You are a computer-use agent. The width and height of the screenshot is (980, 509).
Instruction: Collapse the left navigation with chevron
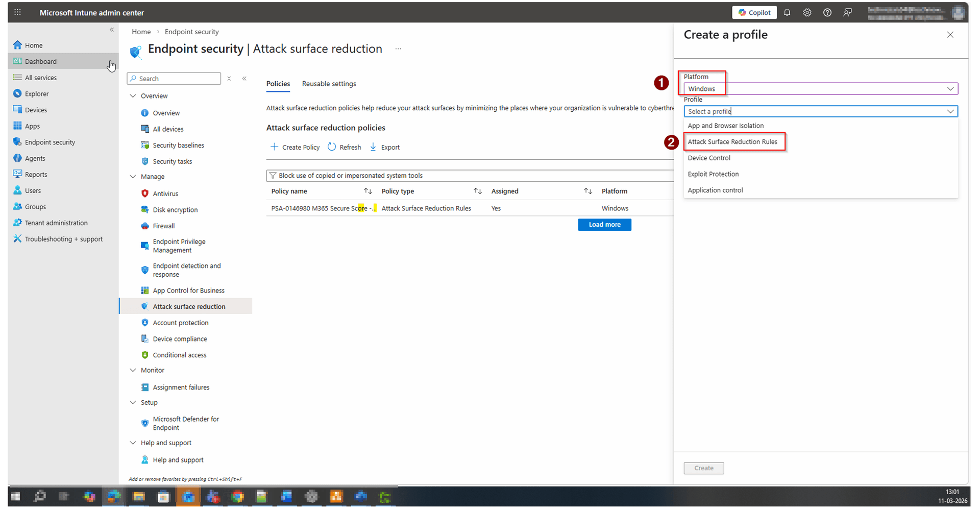click(112, 30)
